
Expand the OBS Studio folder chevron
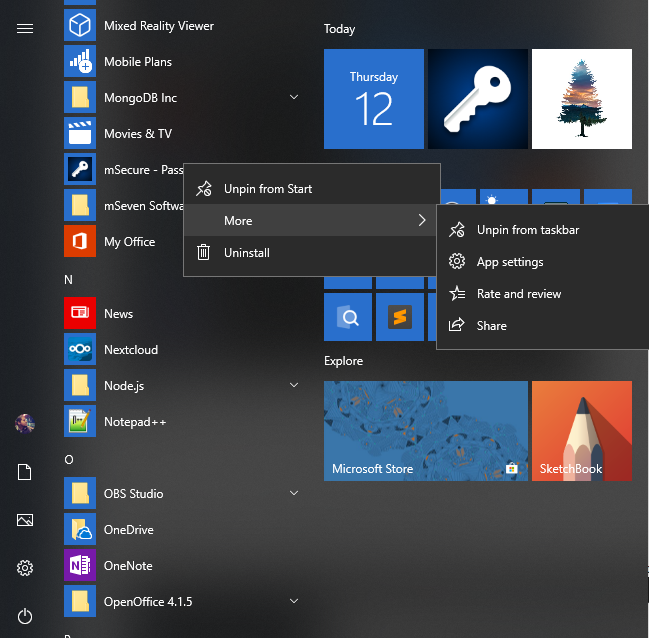pos(294,493)
